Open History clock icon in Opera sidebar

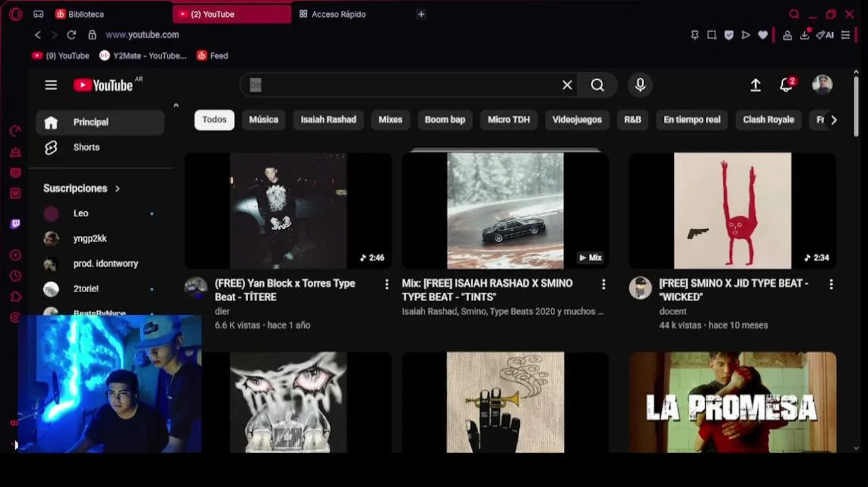pyautogui.click(x=16, y=276)
